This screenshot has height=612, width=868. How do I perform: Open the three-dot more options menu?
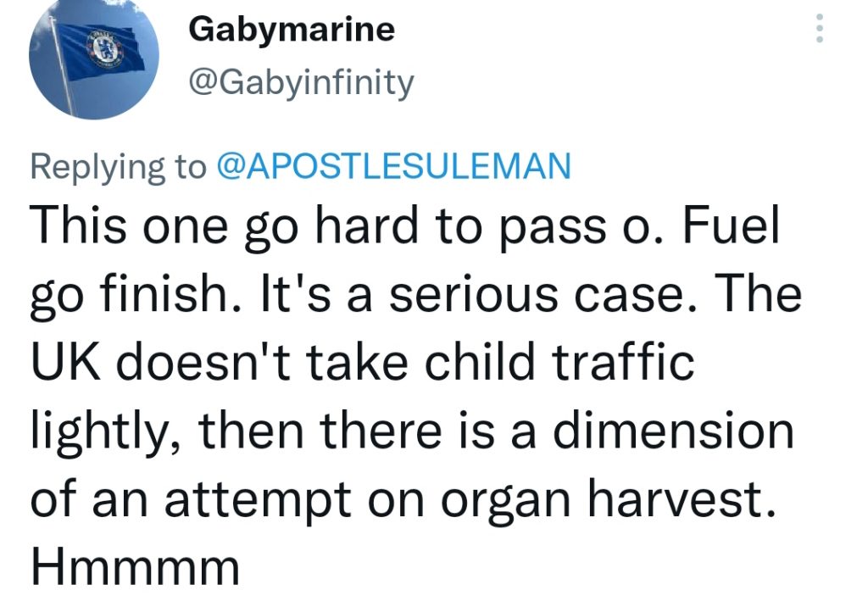coord(820,28)
